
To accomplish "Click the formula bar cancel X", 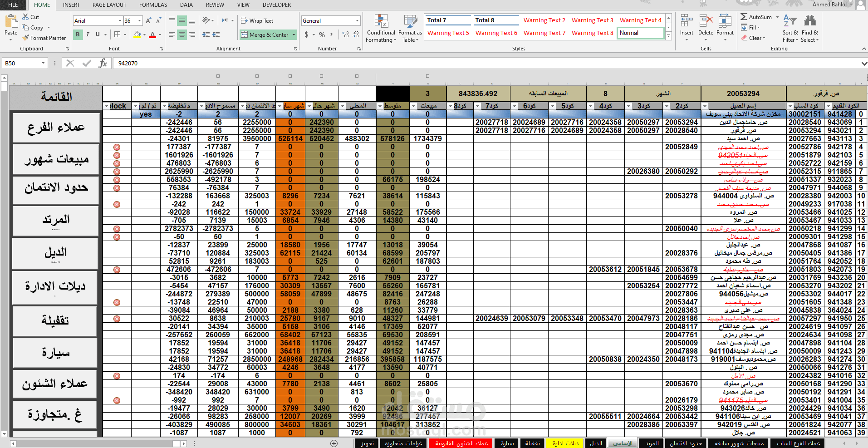I will (70, 63).
